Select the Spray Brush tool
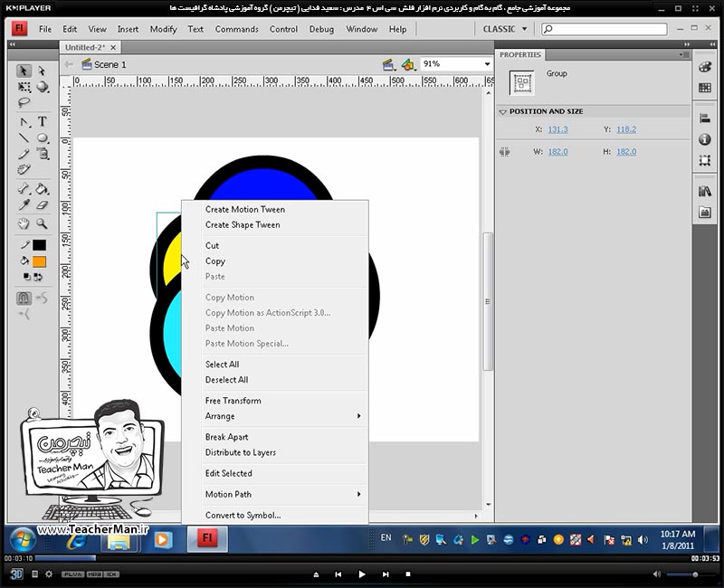Image resolution: width=724 pixels, height=588 pixels. [x=42, y=154]
